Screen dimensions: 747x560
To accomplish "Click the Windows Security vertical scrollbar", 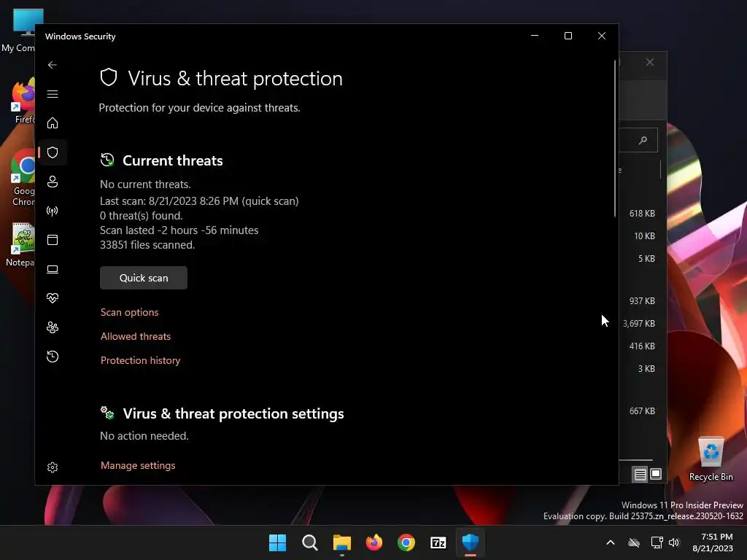I will click(615, 138).
